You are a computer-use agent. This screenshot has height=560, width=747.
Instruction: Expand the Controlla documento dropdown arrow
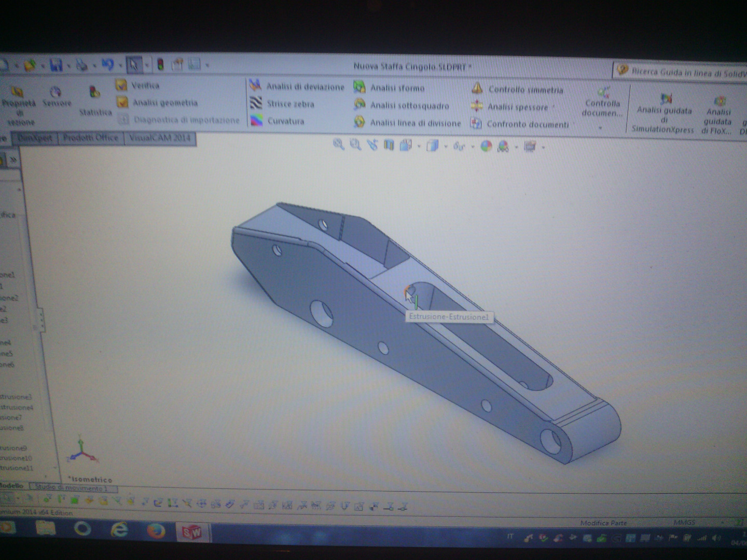point(601,128)
